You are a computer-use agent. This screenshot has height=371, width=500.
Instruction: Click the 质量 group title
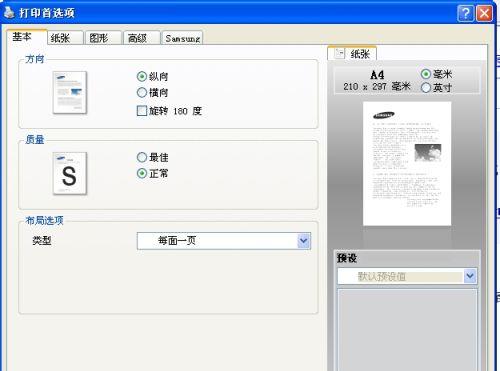pyautogui.click(x=35, y=139)
